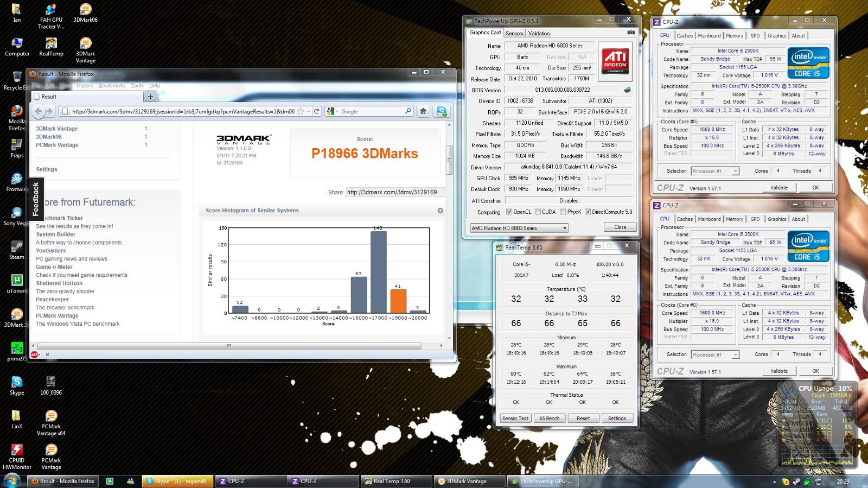This screenshot has height=488, width=868.
Task: Open 3DMark Vantage desktop shortcut
Action: coord(85,50)
